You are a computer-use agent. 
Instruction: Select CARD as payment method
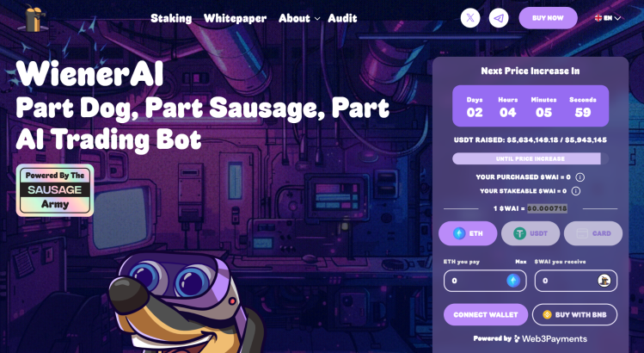593,233
